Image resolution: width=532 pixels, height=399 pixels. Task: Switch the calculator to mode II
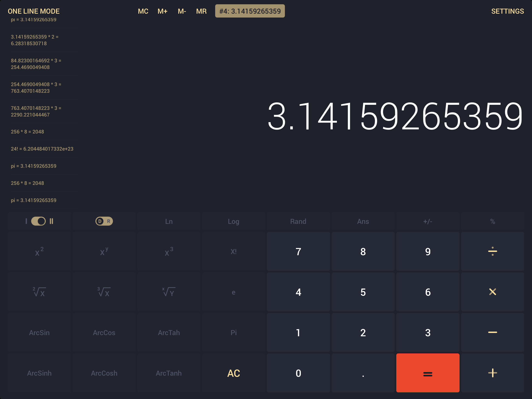click(51, 221)
